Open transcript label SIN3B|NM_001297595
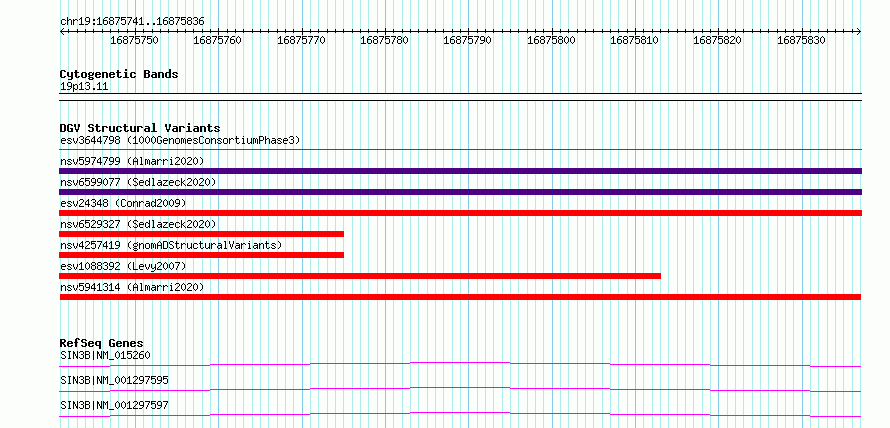 (114, 380)
